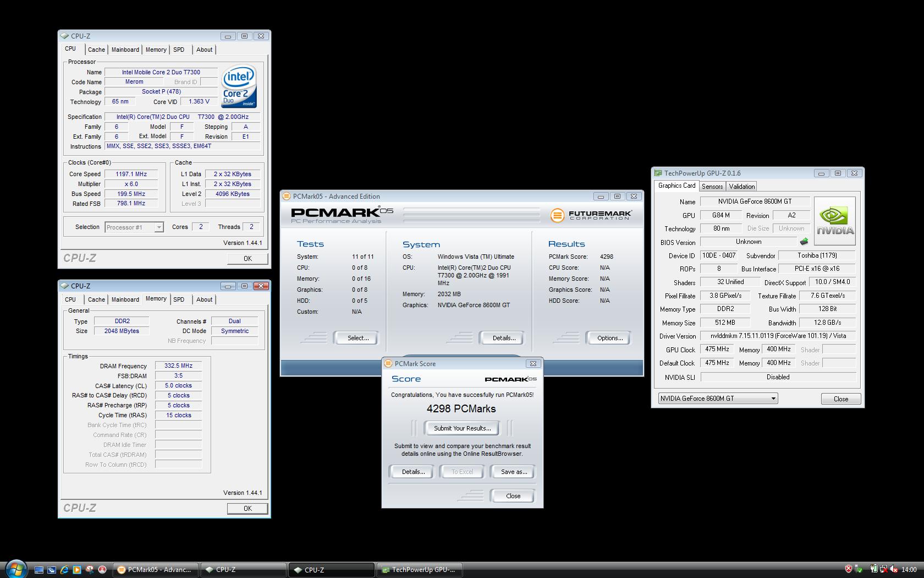Click GPU-Z BIOS save chip icon
924x578 pixels.
(x=804, y=241)
